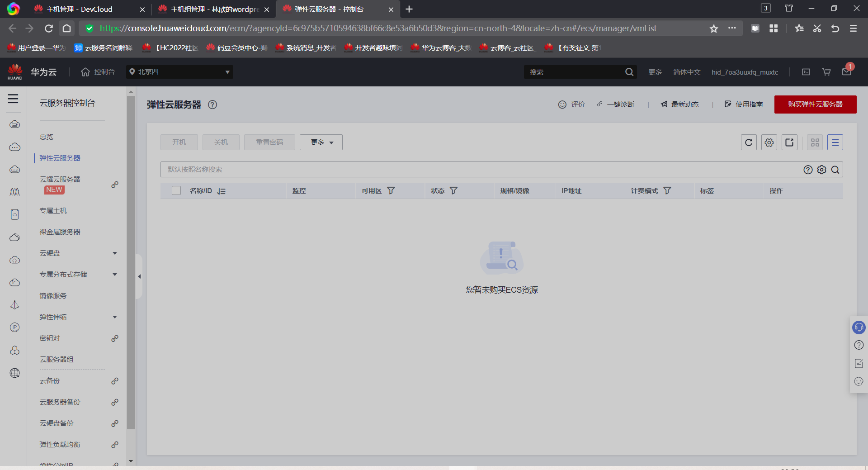Export the server list

789,142
